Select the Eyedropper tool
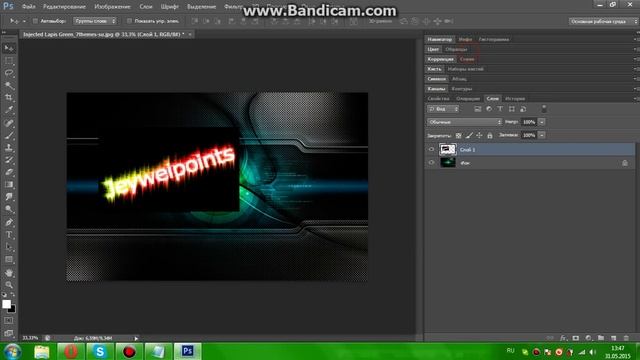 click(x=9, y=110)
